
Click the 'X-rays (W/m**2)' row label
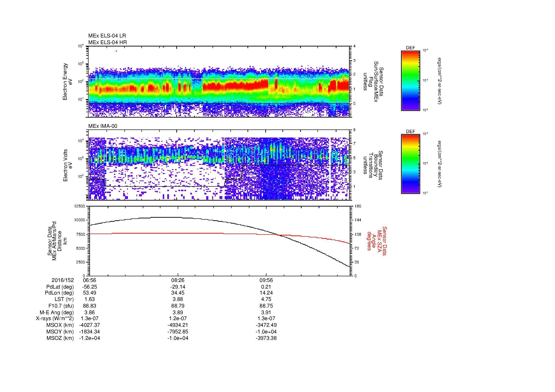[55, 318]
